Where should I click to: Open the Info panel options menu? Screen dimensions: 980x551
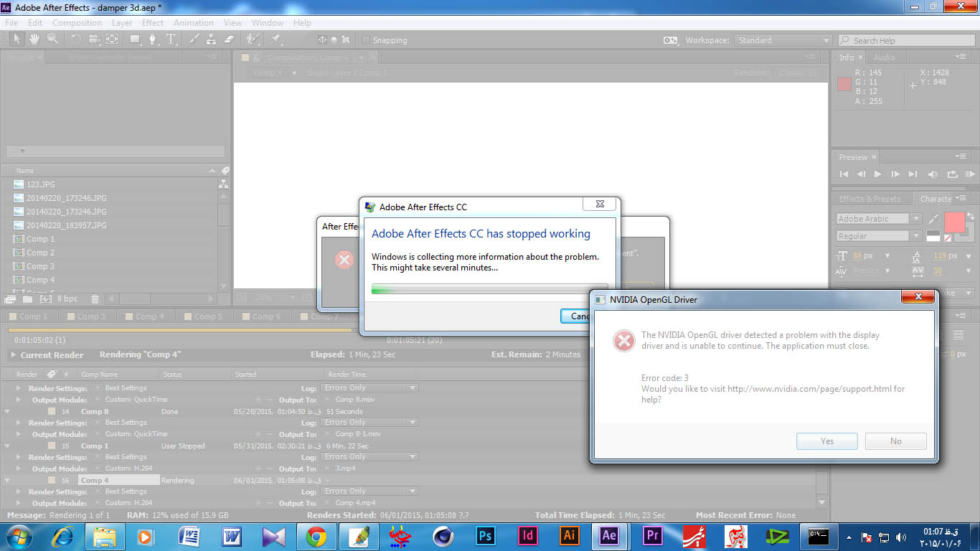960,57
